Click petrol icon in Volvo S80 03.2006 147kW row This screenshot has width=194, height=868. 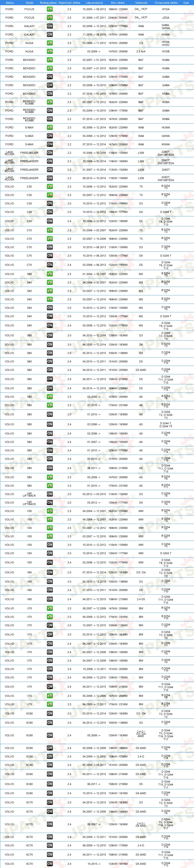coord(50,396)
